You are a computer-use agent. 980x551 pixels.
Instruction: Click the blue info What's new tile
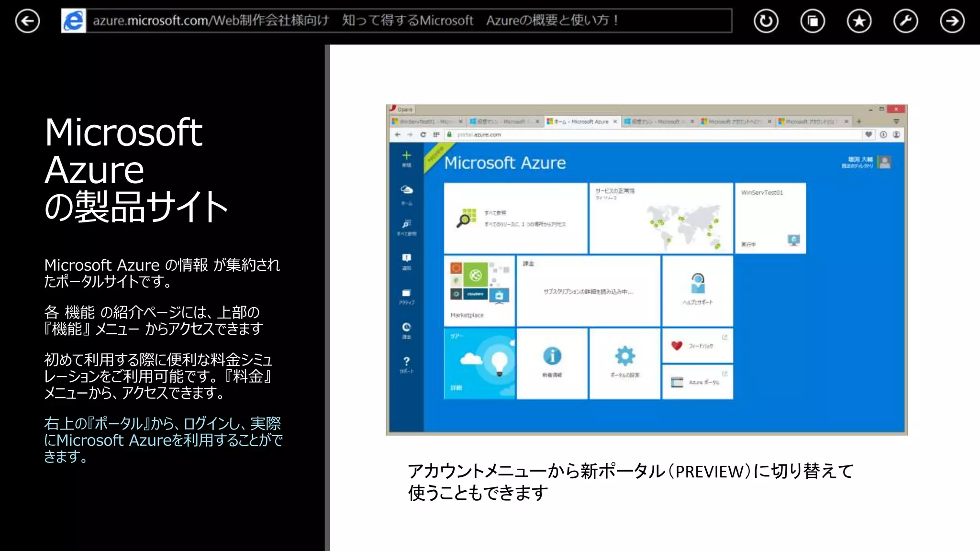coord(552,364)
